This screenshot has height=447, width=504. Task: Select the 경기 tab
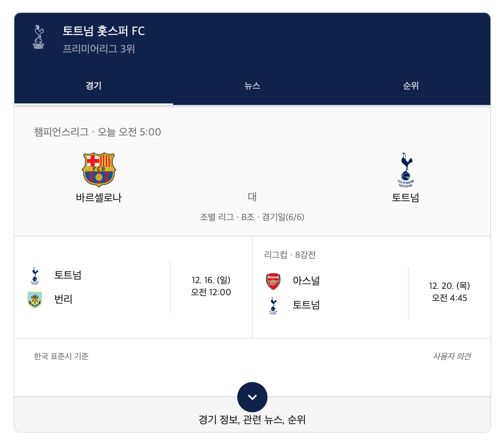click(93, 86)
